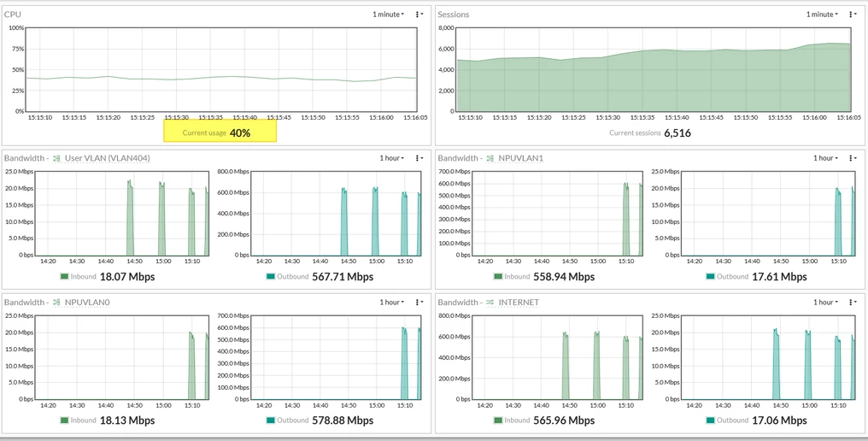Click the 18.13 Mbps inbound value

(127, 420)
